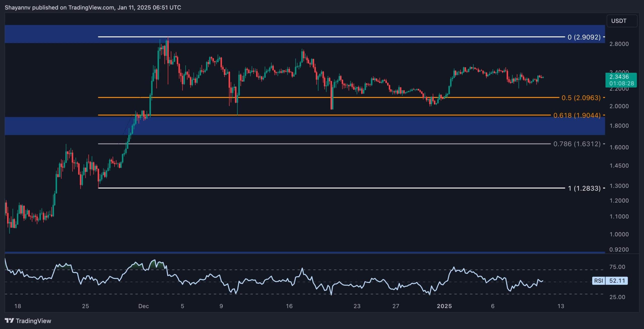Image resolution: width=644 pixels, height=329 pixels.
Task: Select the lower blue support zone
Action: point(305,126)
